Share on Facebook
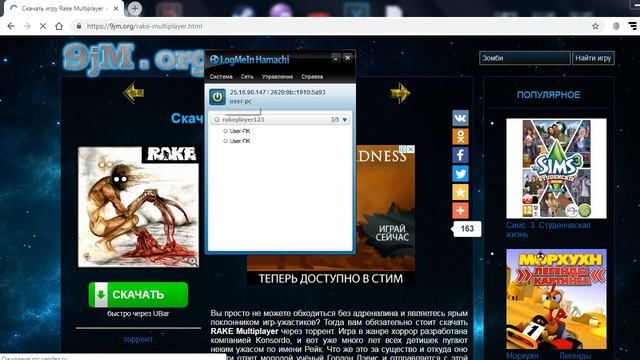This screenshot has width=640, height=360. pyautogui.click(x=460, y=155)
